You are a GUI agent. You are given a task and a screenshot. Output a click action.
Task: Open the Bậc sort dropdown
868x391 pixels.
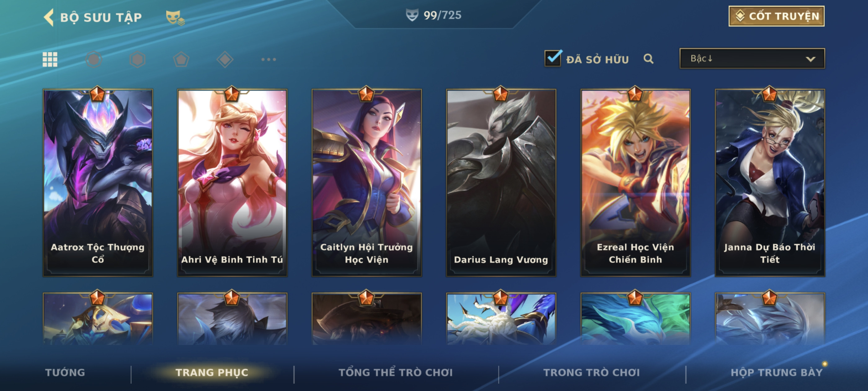click(x=752, y=58)
